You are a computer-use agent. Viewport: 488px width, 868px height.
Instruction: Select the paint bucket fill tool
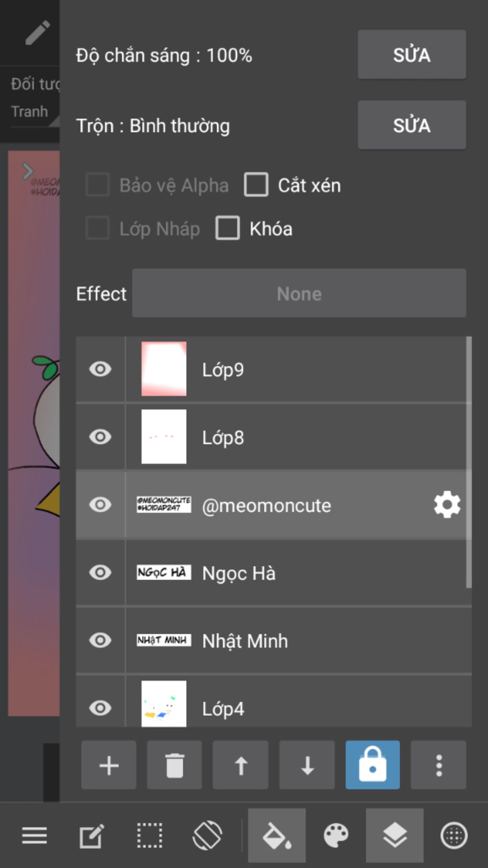pos(277,836)
